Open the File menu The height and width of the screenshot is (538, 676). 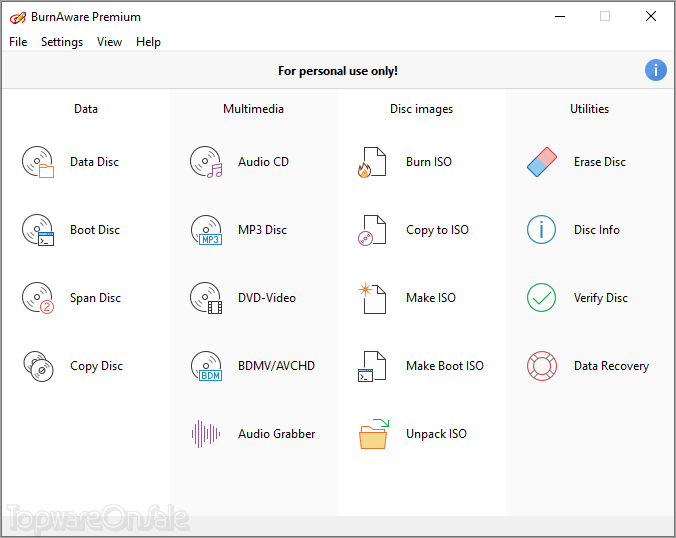pyautogui.click(x=18, y=42)
